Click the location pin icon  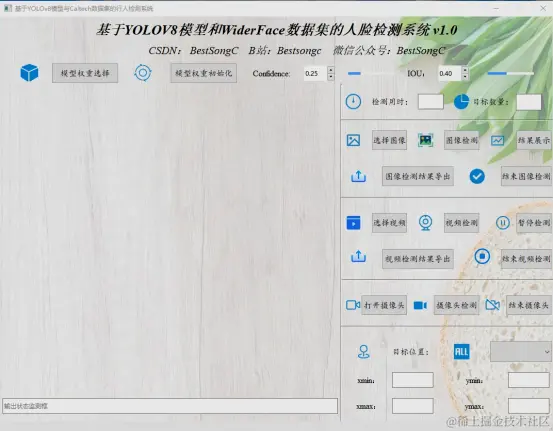click(364, 352)
